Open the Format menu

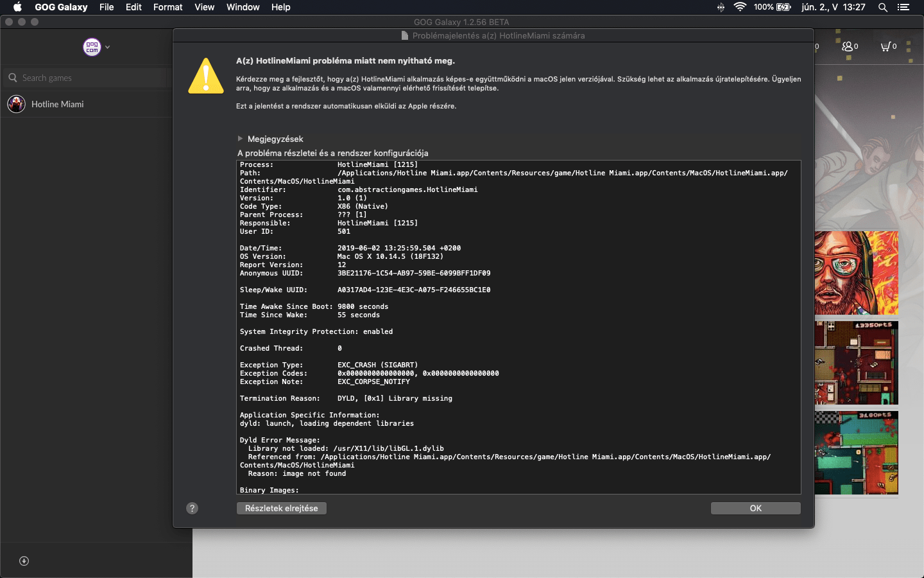click(168, 7)
